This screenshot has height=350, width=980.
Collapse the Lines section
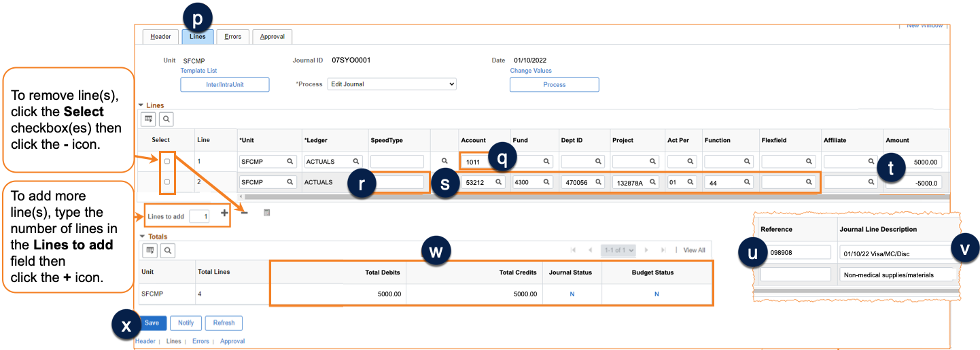click(141, 105)
